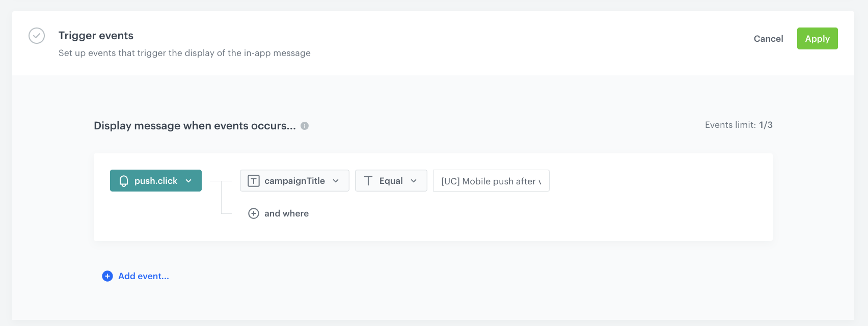The width and height of the screenshot is (868, 326).
Task: Open the campaignTitle parameter chevron
Action: [x=336, y=181]
